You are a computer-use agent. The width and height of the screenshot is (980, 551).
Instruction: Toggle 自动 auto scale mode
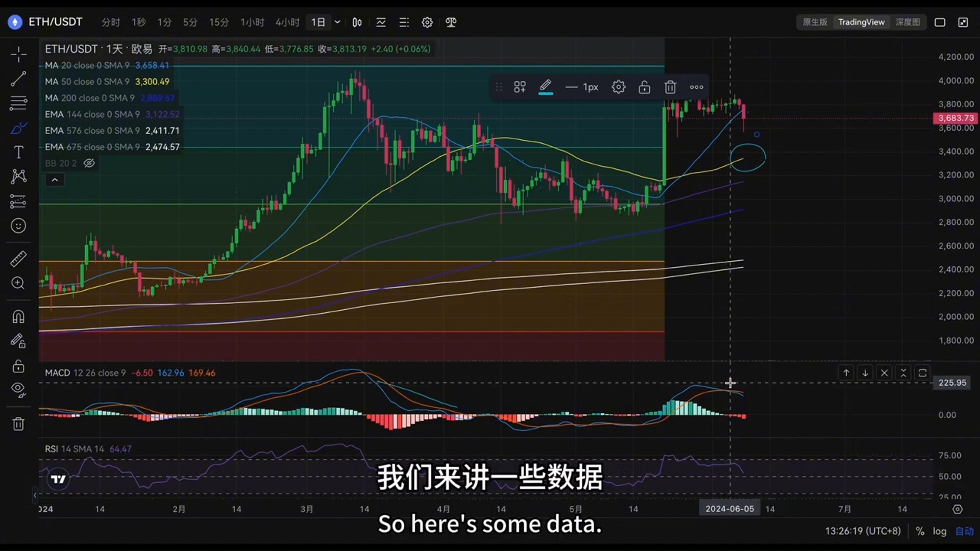(x=965, y=531)
